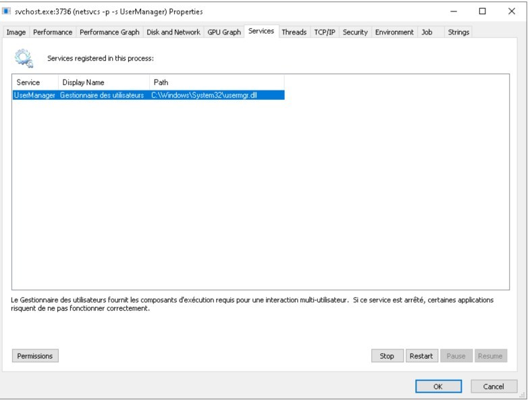Viewport: 532px width, 400px height.
Task: Sort by the Display Name column header
Action: pos(104,82)
